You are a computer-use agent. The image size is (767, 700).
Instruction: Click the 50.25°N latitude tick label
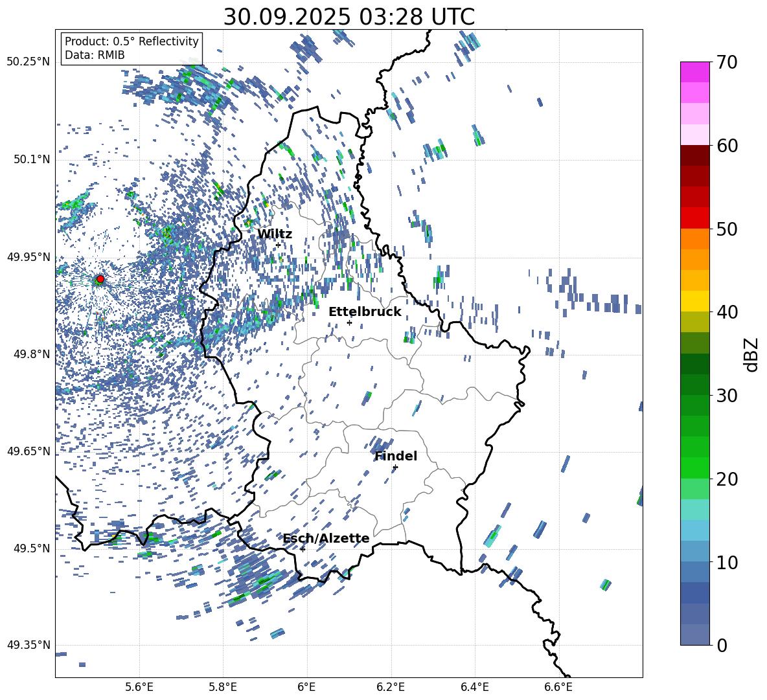(x=28, y=62)
